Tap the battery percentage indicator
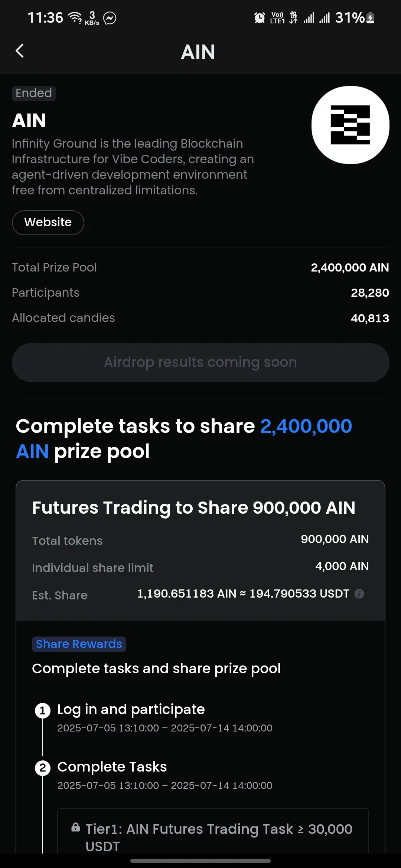401x868 pixels. coord(355,17)
